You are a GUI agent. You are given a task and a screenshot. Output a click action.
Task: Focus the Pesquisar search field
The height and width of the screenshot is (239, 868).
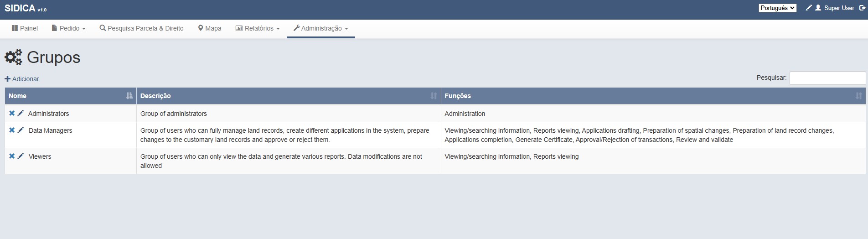[827, 78]
